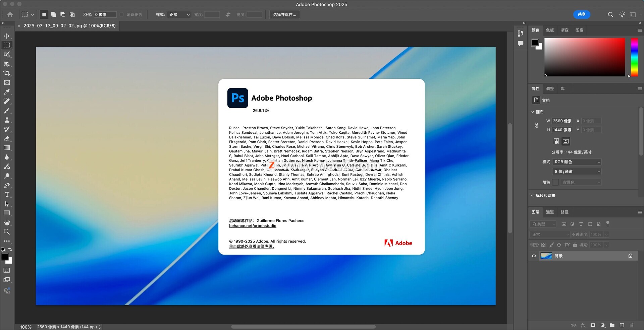Viewport: 644px width, 330px height.
Task: Open the RGB 颜色 mode dropdown
Action: [x=577, y=162]
